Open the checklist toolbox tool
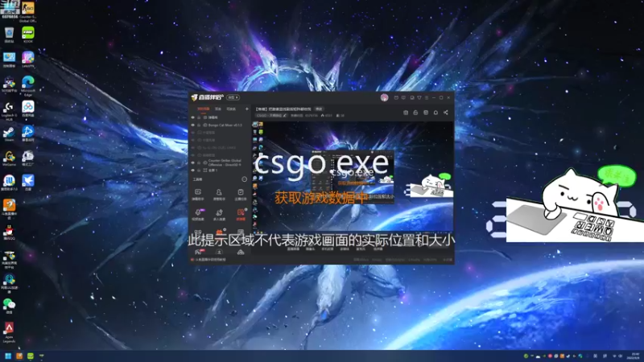Screen dimensions: 644x362 [x=240, y=194]
